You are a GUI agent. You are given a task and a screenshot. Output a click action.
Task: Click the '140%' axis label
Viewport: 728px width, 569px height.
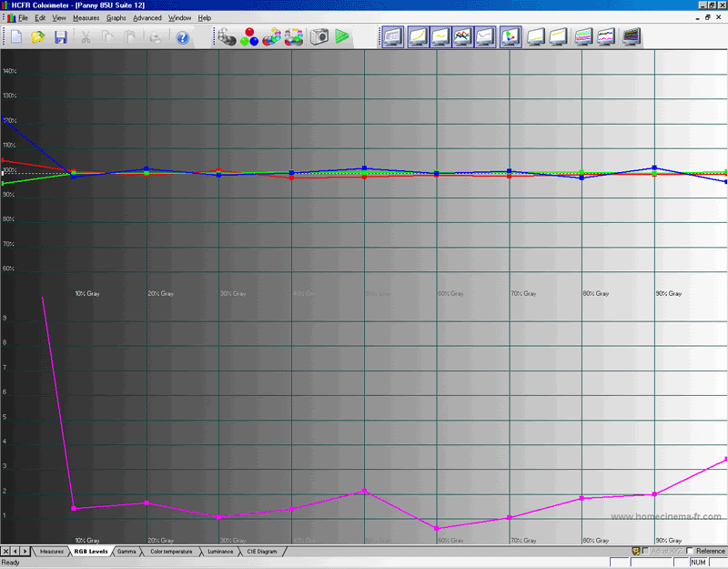9,71
